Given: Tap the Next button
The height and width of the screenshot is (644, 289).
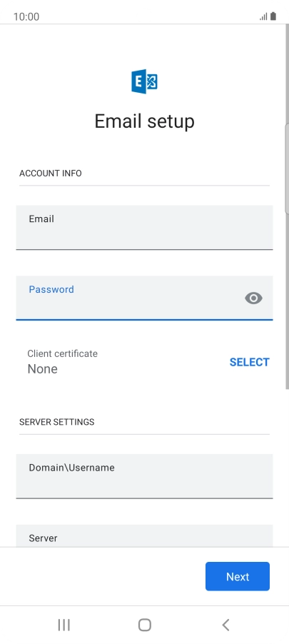Looking at the screenshot, I should 238,576.
